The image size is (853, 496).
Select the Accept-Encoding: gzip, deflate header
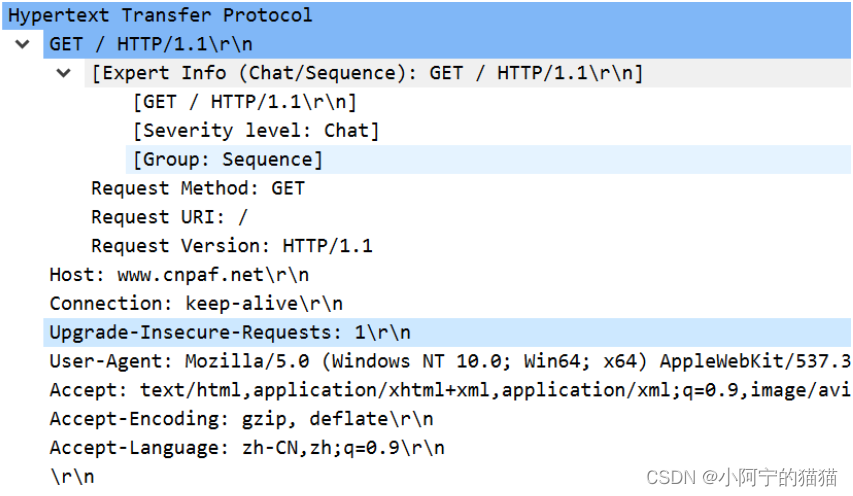pos(242,419)
